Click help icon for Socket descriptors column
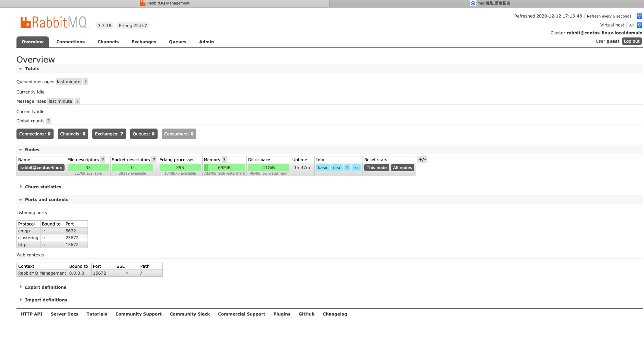 coord(154,160)
